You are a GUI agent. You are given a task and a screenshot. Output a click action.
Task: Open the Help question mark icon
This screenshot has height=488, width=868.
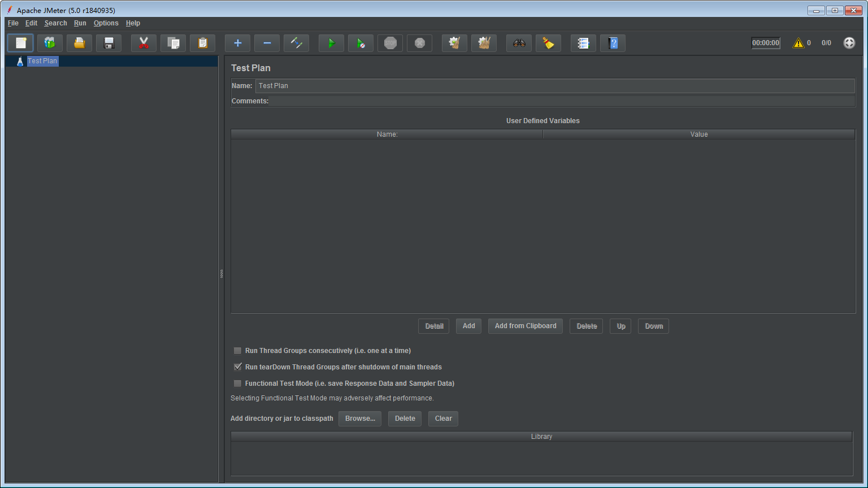point(613,43)
